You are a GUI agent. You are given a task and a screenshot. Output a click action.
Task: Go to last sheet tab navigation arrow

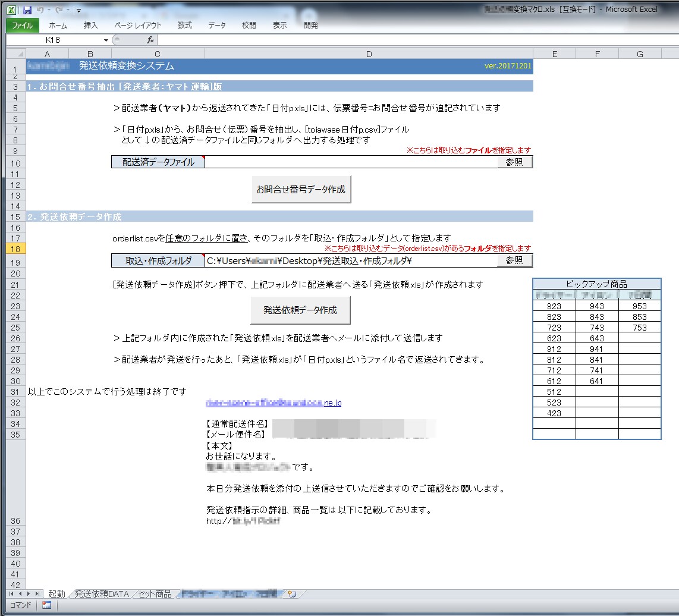(x=37, y=593)
